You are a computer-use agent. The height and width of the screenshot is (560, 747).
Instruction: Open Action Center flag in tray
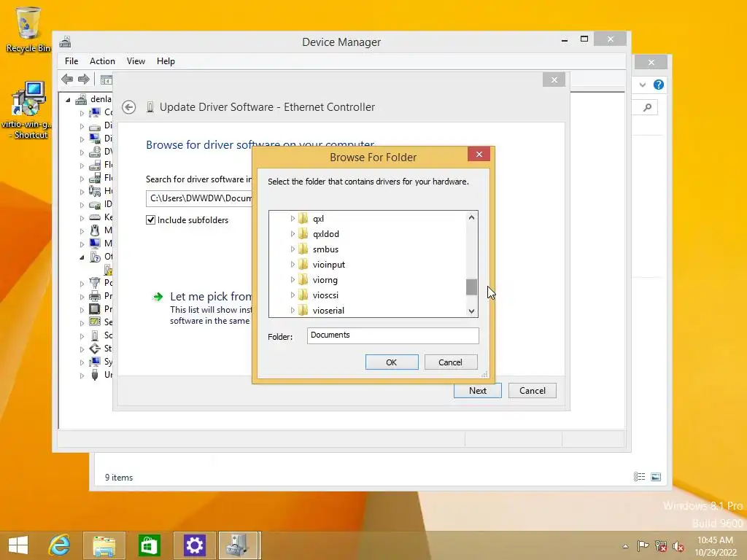[x=643, y=545]
